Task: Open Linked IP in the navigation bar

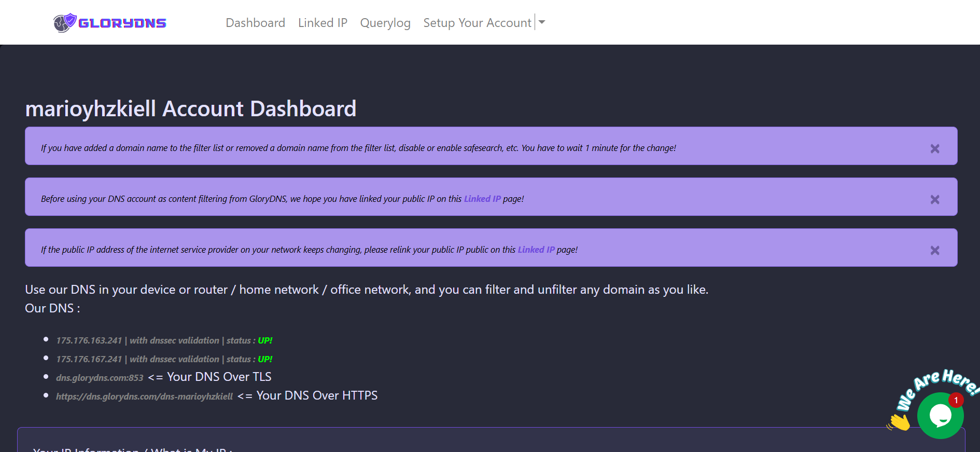Action: tap(323, 23)
